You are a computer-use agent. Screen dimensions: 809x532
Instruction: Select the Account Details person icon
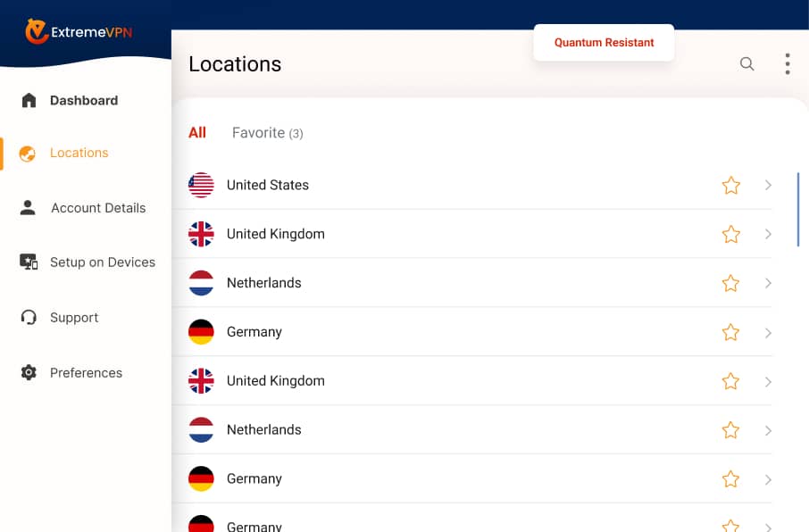coord(29,208)
